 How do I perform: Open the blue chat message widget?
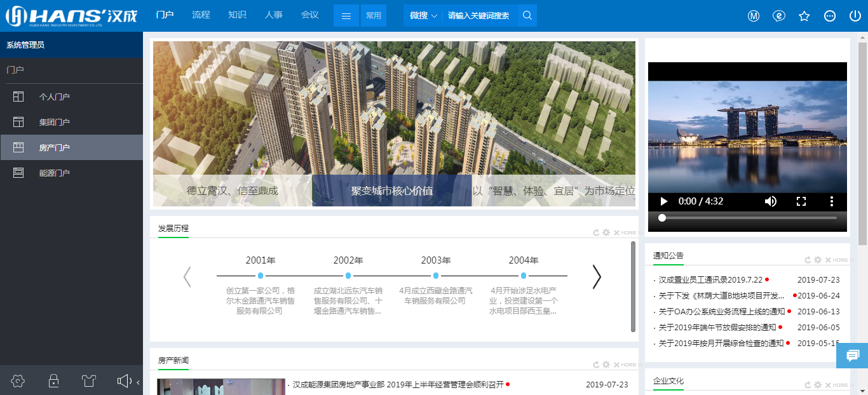(x=852, y=355)
